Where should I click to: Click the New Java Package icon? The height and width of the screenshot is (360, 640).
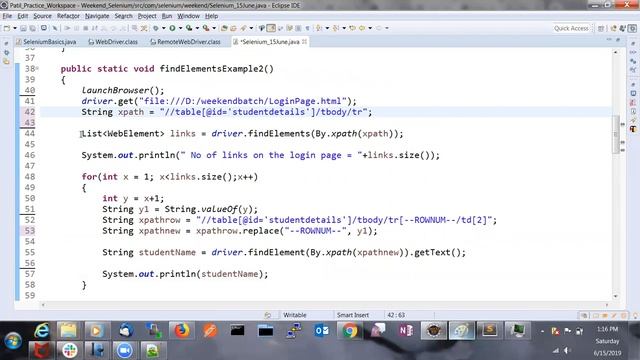[224, 28]
